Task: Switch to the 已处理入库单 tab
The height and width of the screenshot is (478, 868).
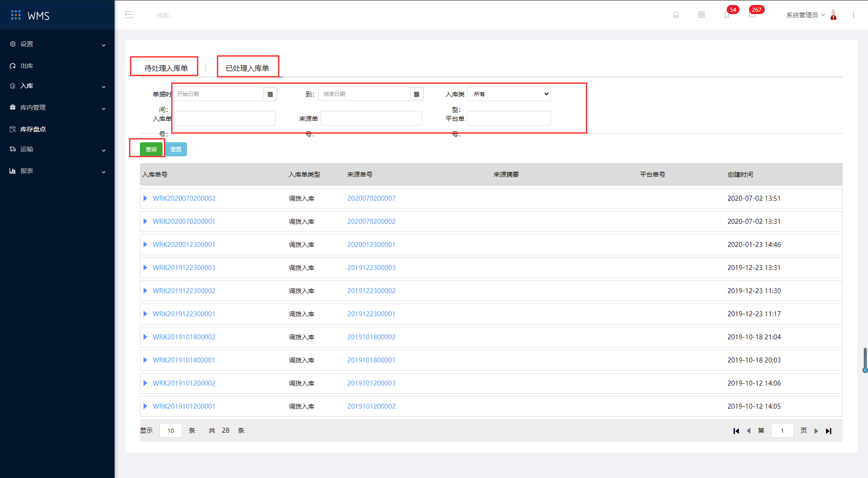Action: [247, 68]
